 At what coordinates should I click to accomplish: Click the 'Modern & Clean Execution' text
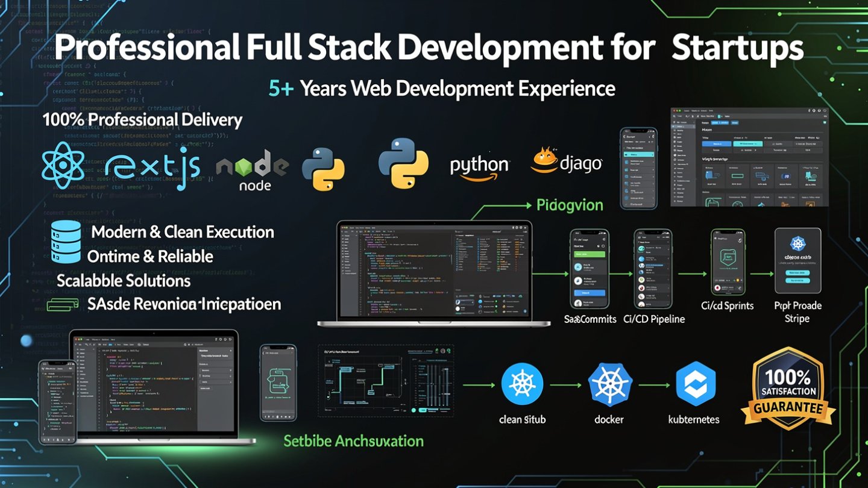click(x=183, y=232)
